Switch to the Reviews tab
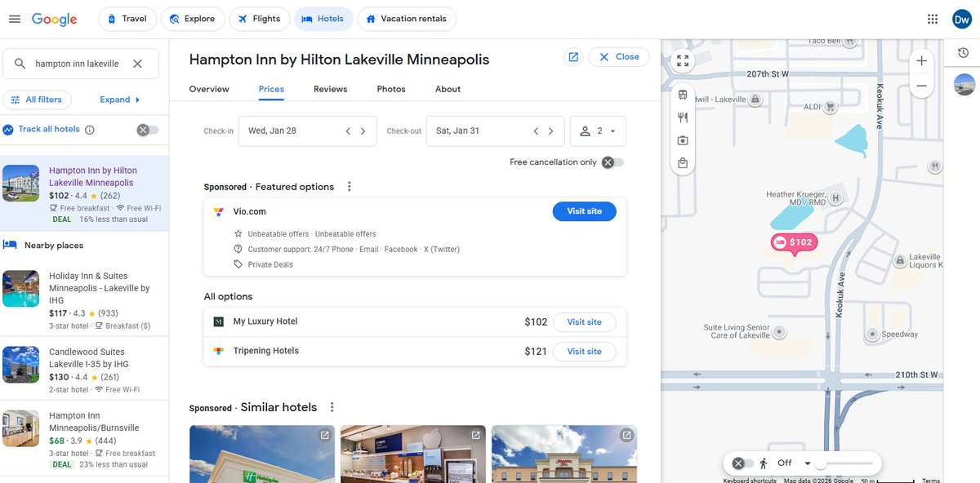This screenshot has width=980, height=483. [331, 89]
